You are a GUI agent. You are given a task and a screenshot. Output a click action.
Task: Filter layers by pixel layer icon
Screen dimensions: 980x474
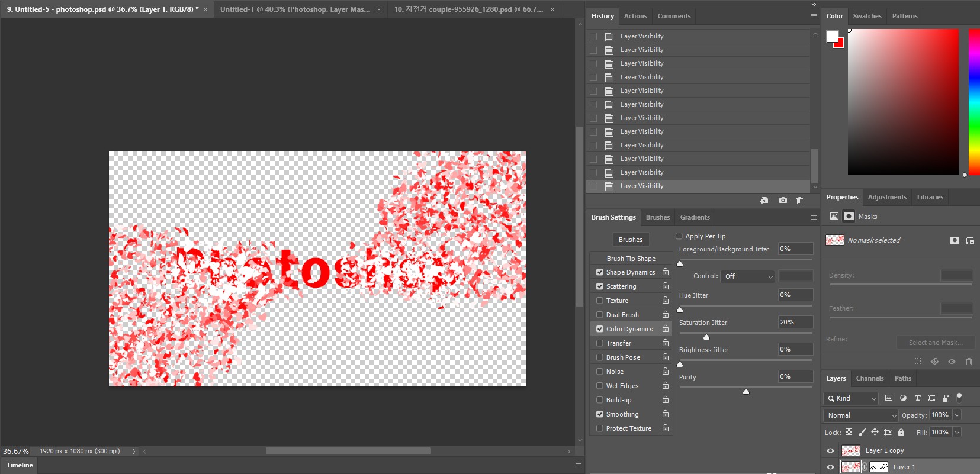(x=889, y=398)
